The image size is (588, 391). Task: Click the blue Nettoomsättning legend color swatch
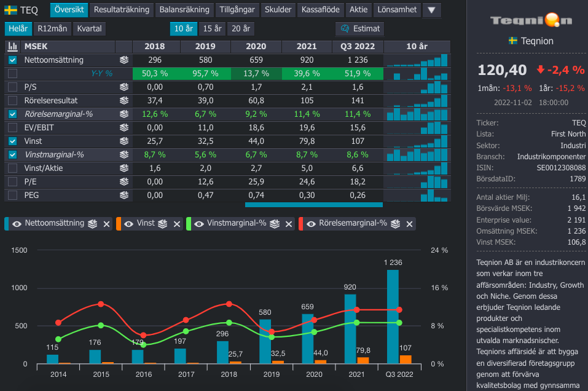point(6,224)
